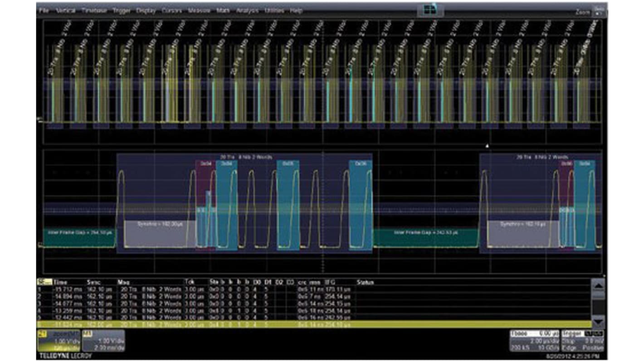Open the Vertical menu
Screen dimensions: 644x362
click(65, 10)
